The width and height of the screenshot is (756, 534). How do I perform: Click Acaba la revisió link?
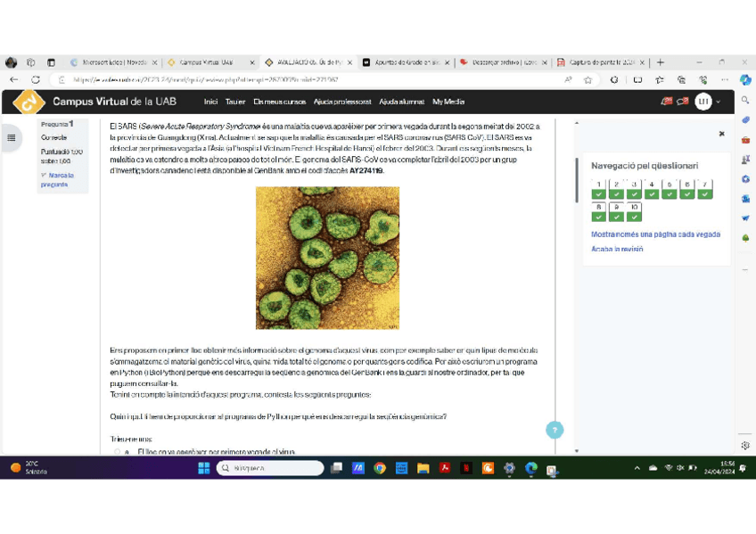coord(617,249)
